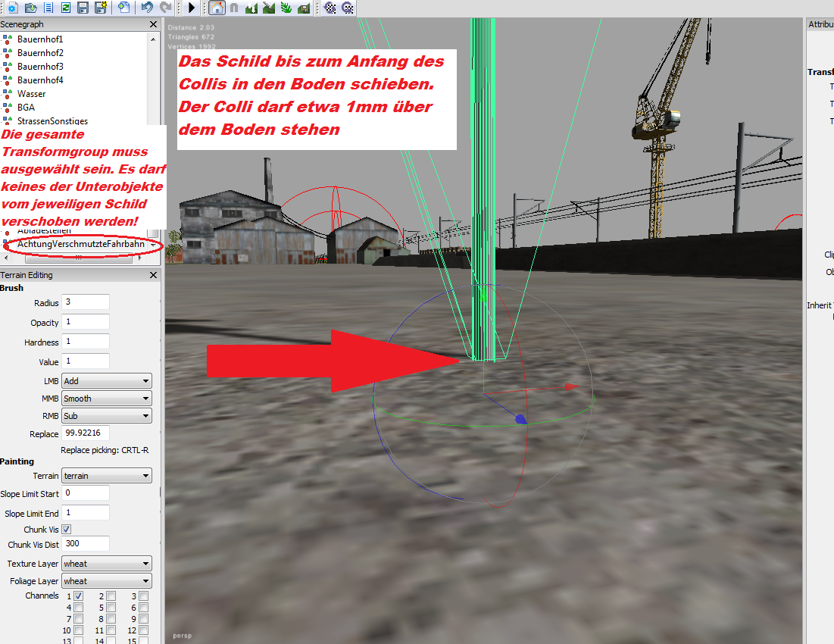The image size is (834, 644).
Task: Select Bauernhof1 in the Scenegraph
Action: click(x=40, y=39)
